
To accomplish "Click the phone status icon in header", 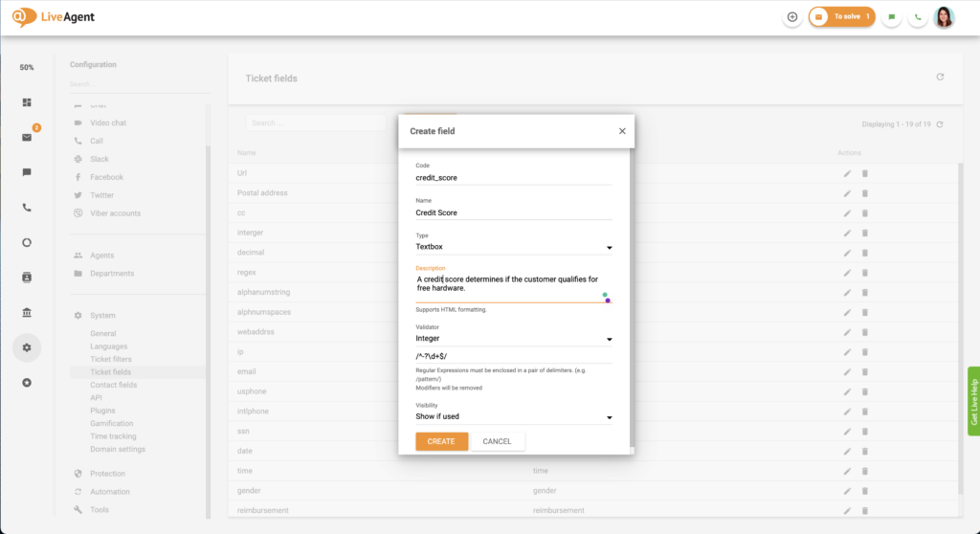I will pyautogui.click(x=918, y=17).
